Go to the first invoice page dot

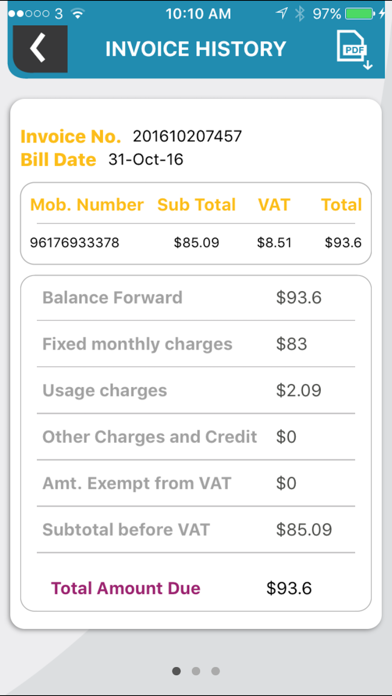[x=176, y=671]
